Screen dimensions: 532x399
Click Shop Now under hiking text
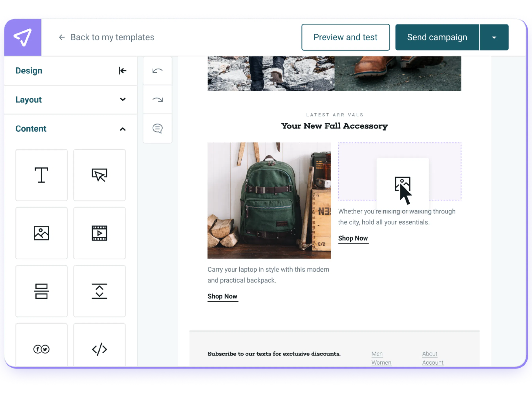coord(353,238)
